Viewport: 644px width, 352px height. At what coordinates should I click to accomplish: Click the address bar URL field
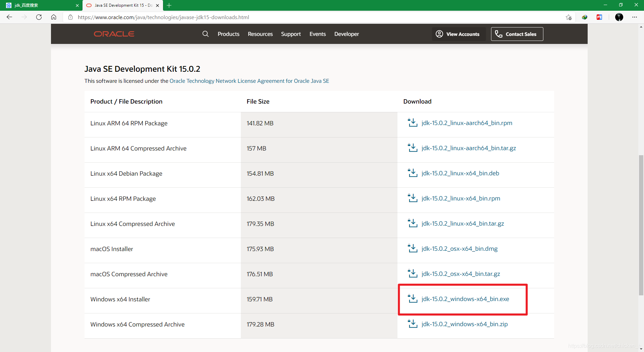[x=319, y=17]
